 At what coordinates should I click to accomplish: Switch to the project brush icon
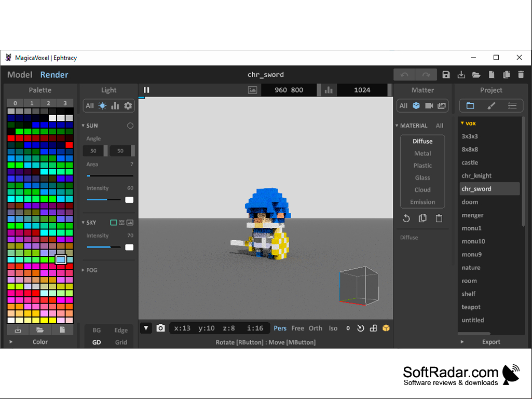491,106
